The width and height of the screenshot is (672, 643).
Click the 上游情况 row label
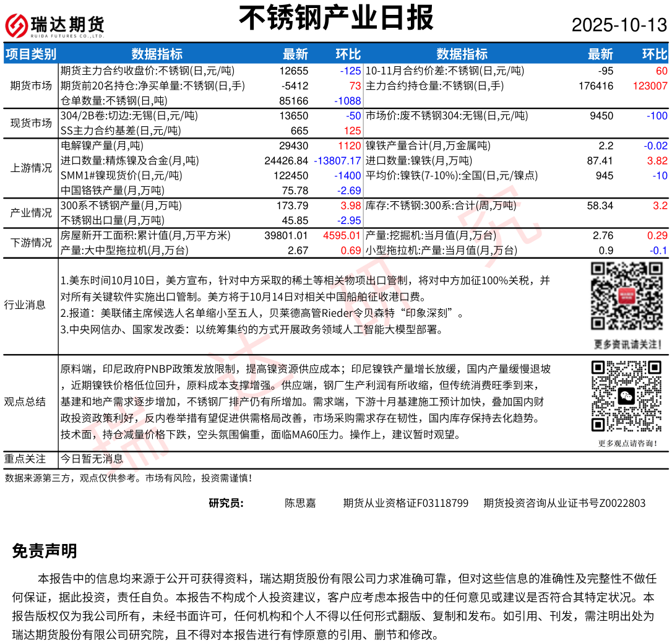click(x=30, y=168)
